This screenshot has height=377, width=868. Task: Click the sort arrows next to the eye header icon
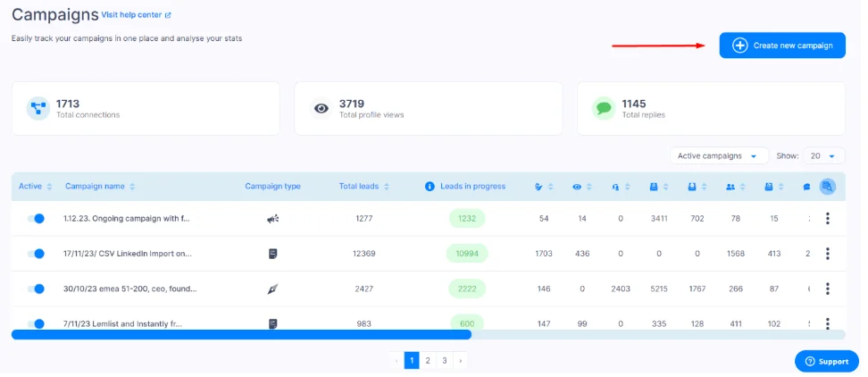point(589,187)
